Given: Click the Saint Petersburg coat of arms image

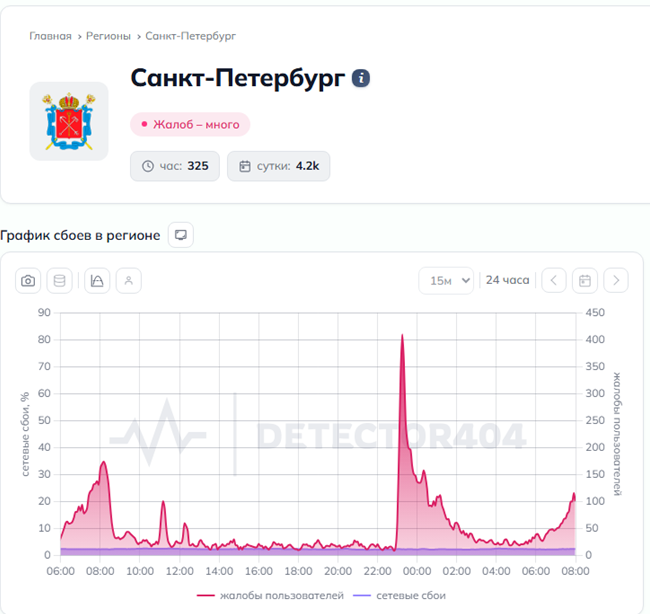Looking at the screenshot, I should coord(69,121).
